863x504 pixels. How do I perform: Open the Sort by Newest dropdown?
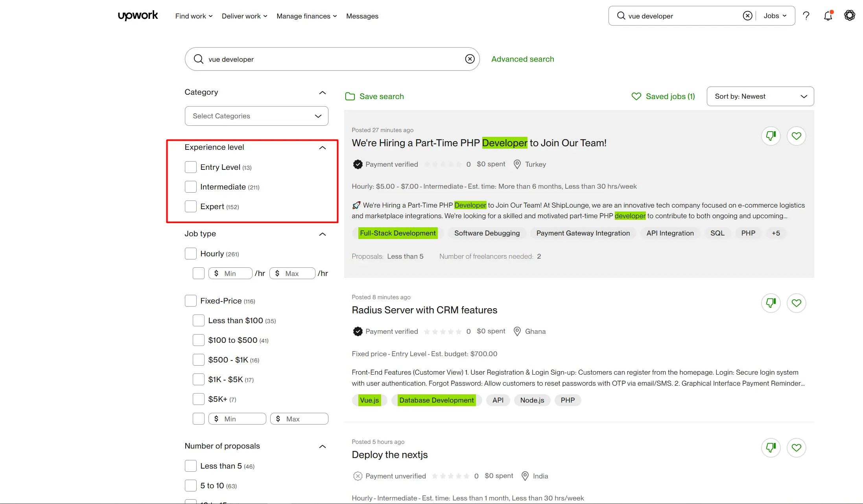[x=760, y=96]
